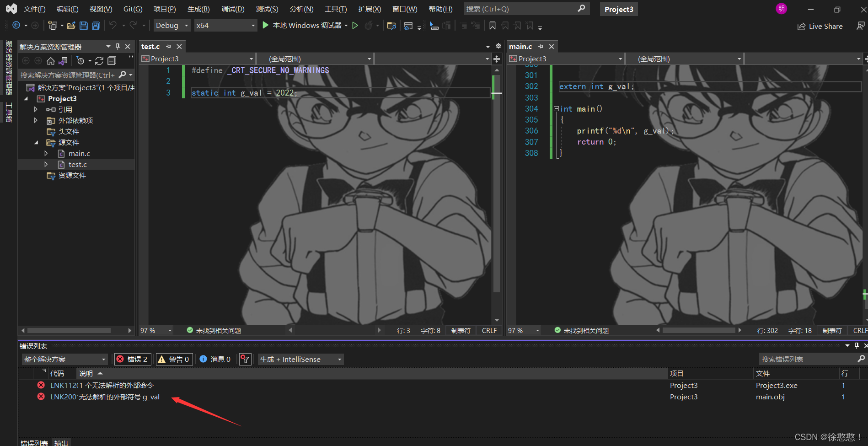Toggle bookmark using the bookmark icon
The height and width of the screenshot is (446, 868).
click(492, 26)
